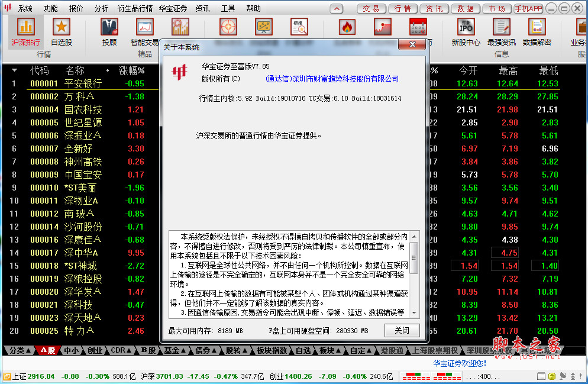Open the 功能 menu

tap(51, 8)
